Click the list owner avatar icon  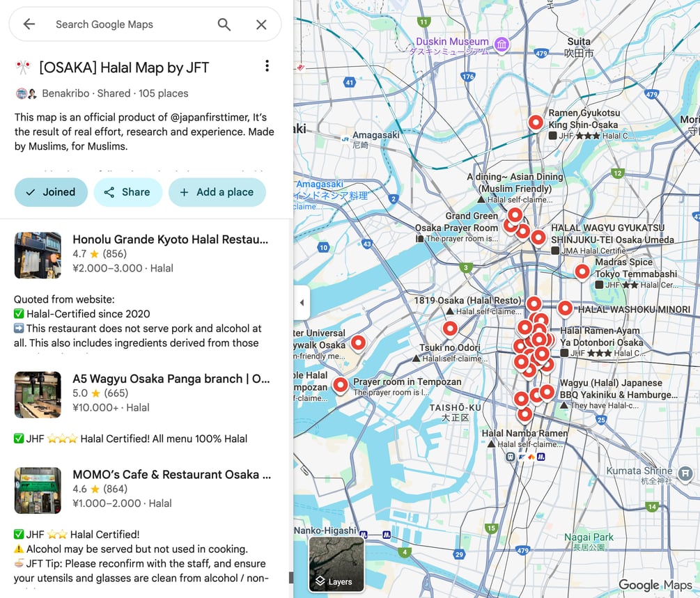click(26, 94)
